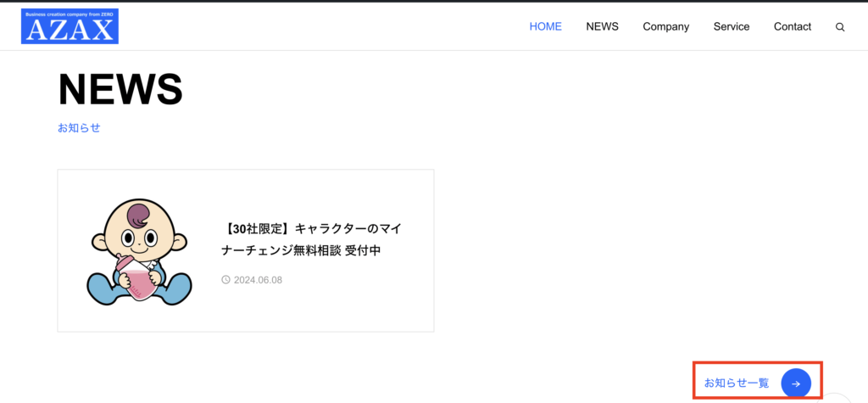This screenshot has height=403, width=868.
Task: Click the blue お知らせ subtitle
Action: (x=79, y=127)
